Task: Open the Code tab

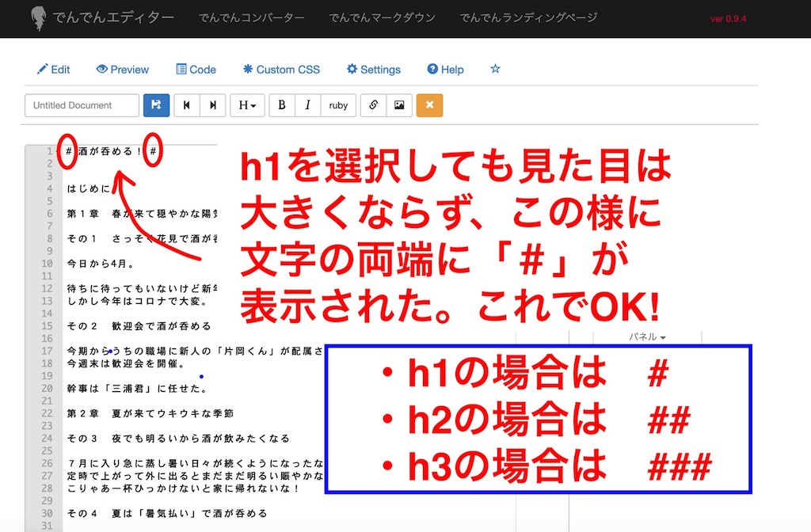Action: click(x=196, y=70)
